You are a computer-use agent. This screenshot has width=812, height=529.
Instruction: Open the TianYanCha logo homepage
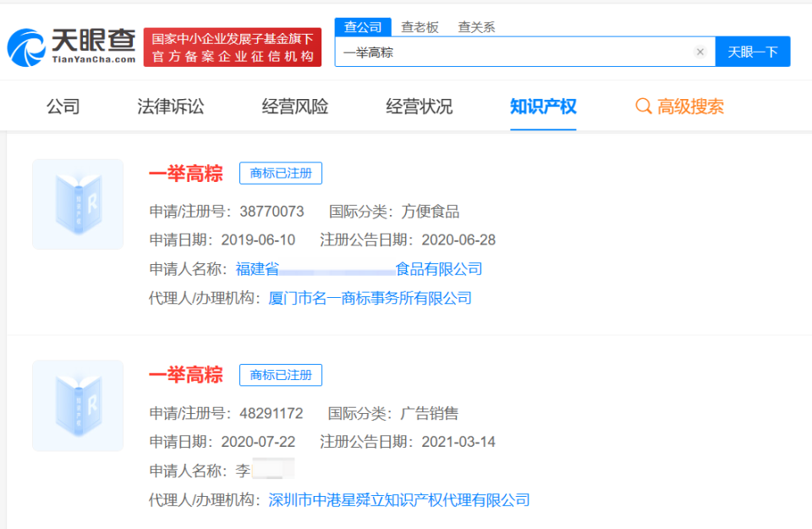[x=71, y=47]
